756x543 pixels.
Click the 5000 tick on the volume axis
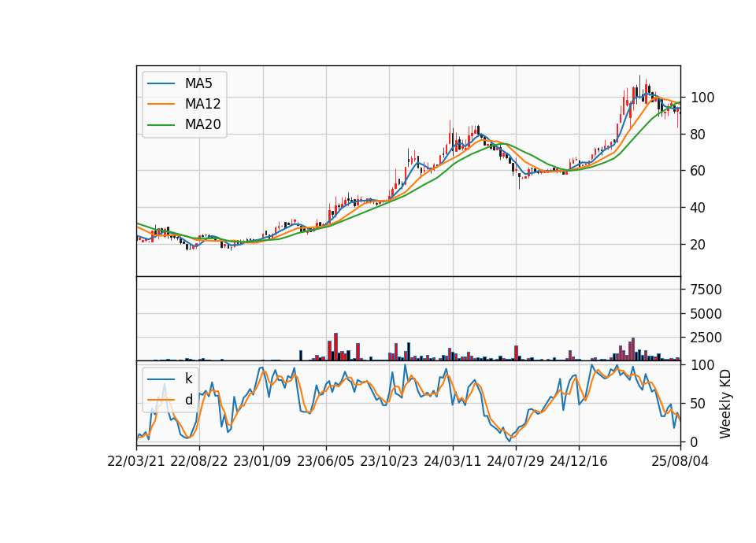coord(706,314)
